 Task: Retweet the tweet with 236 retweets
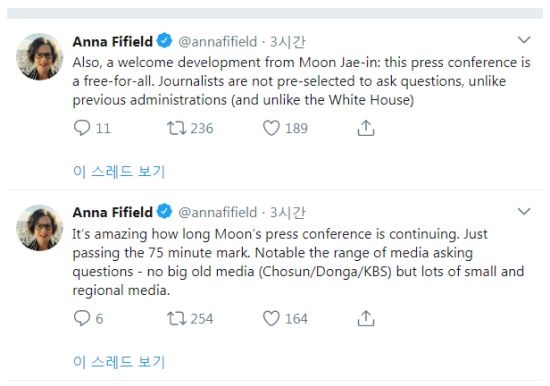pyautogui.click(x=176, y=128)
